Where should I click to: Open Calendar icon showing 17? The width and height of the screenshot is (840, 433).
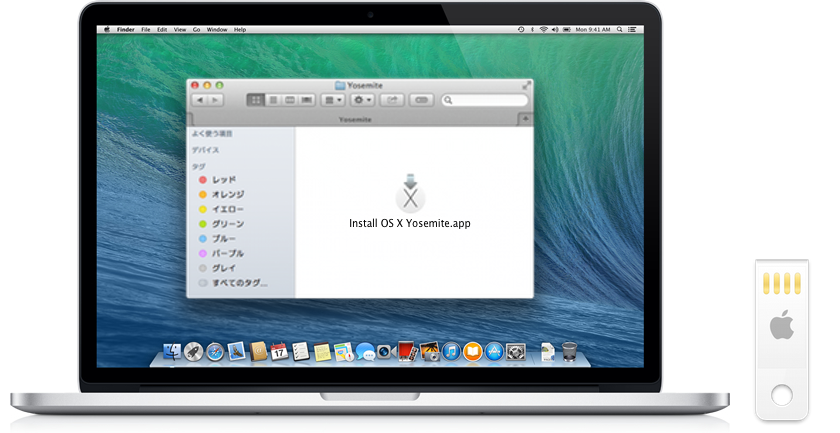point(279,352)
